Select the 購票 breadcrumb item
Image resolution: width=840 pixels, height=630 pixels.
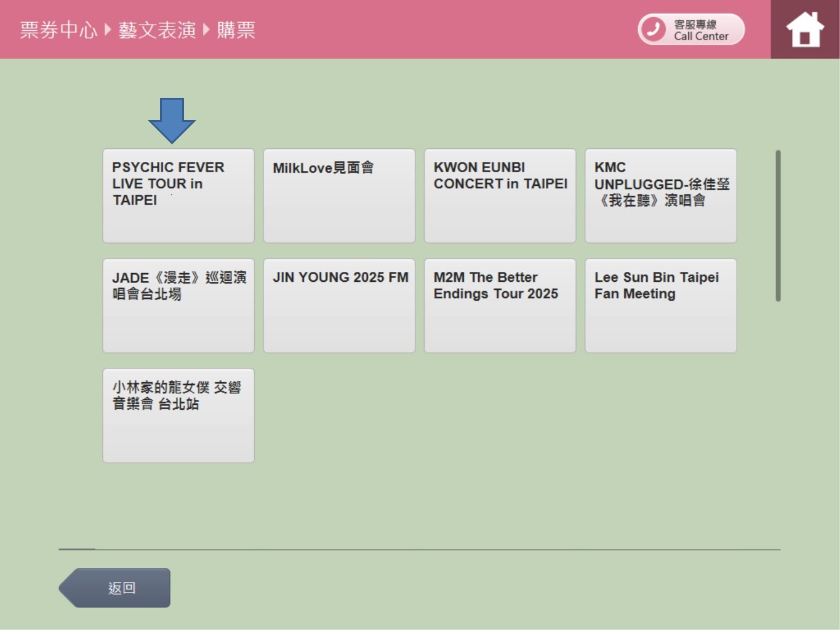point(236,30)
